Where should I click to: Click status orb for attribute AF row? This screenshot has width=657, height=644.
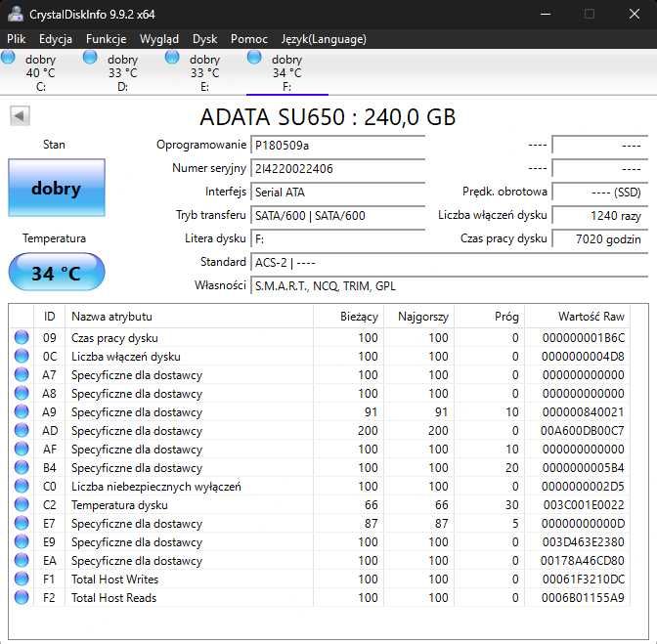point(22,449)
